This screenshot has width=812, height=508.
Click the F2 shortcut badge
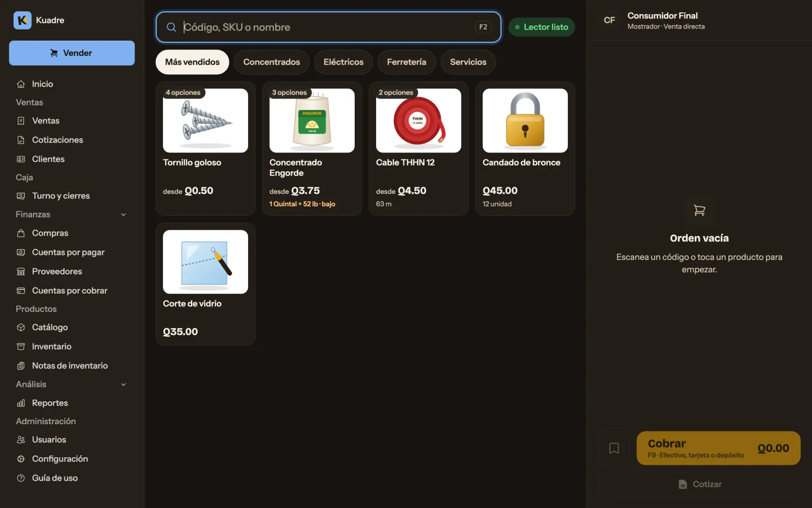[x=483, y=27]
